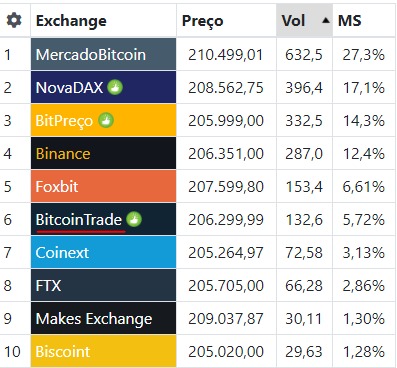Open the FTX exchange row
Viewport: 397px width, 368px height.
[103, 285]
